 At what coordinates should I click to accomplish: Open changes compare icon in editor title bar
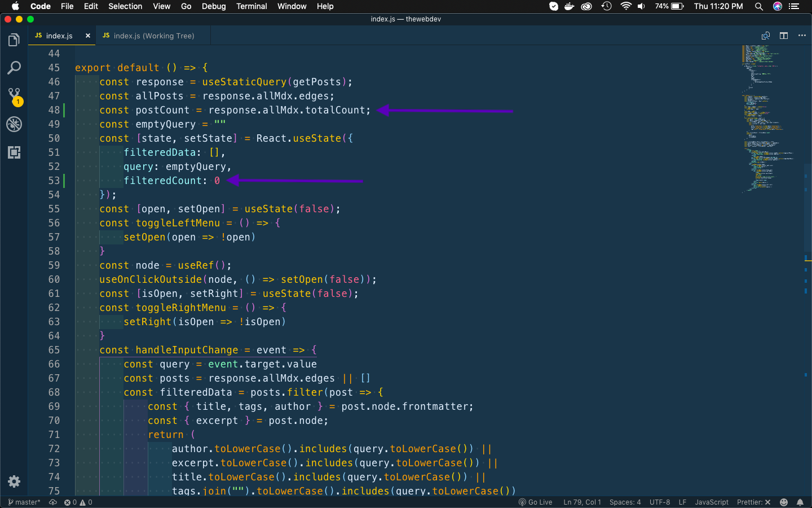coord(766,36)
